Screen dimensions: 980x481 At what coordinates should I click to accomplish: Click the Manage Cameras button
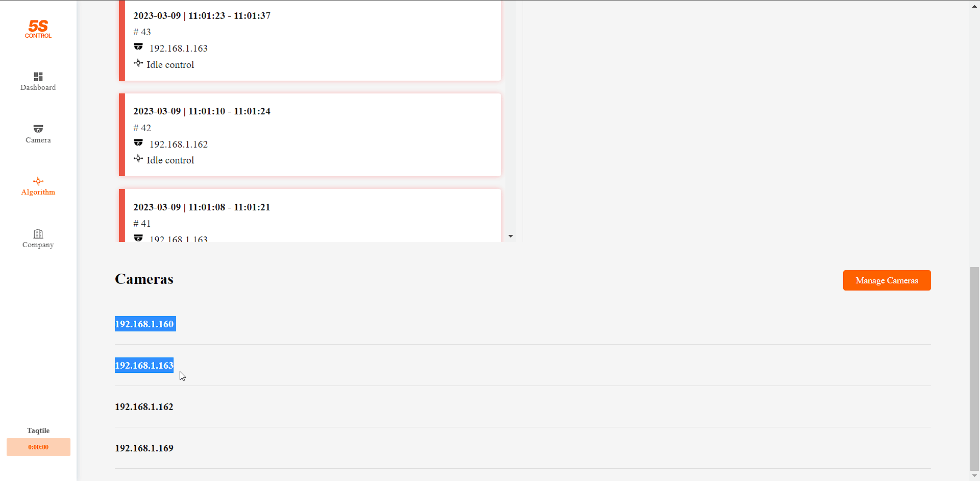pyautogui.click(x=887, y=280)
